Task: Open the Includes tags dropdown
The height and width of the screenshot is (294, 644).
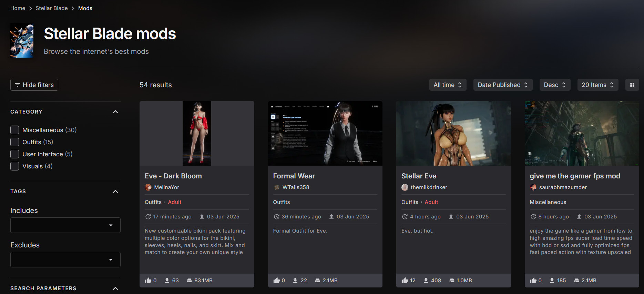Action: 65,225
